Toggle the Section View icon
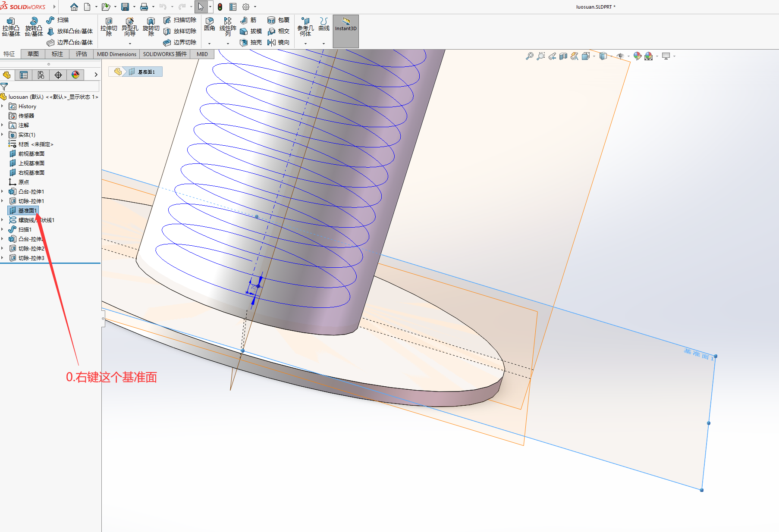The height and width of the screenshot is (532, 779). coord(563,56)
